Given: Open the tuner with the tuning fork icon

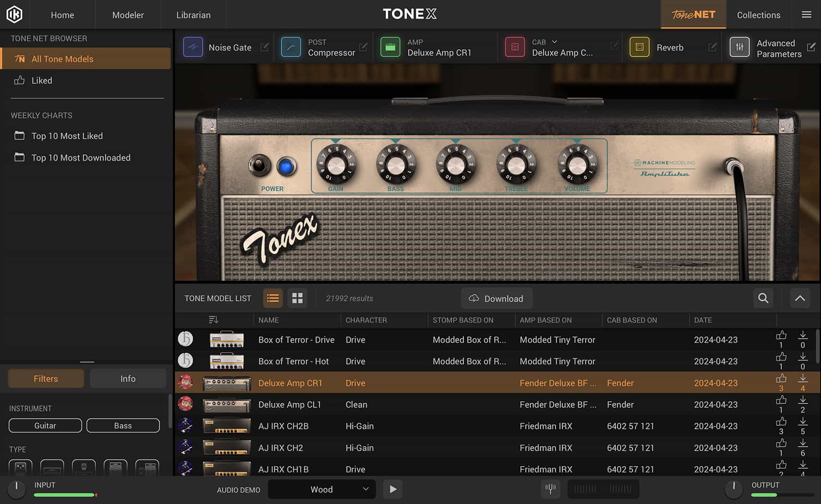Looking at the screenshot, I should 550,489.
